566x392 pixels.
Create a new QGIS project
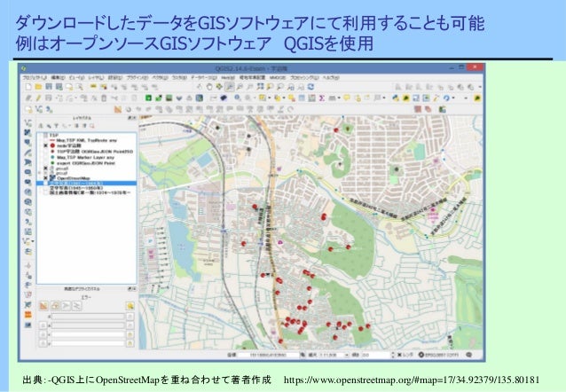click(x=28, y=87)
